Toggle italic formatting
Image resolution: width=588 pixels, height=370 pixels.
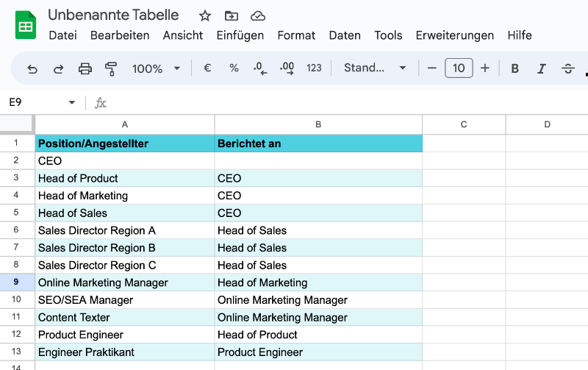click(x=542, y=68)
